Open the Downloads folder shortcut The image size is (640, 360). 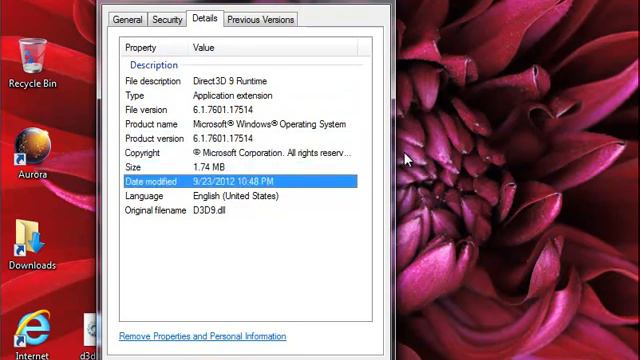click(32, 245)
